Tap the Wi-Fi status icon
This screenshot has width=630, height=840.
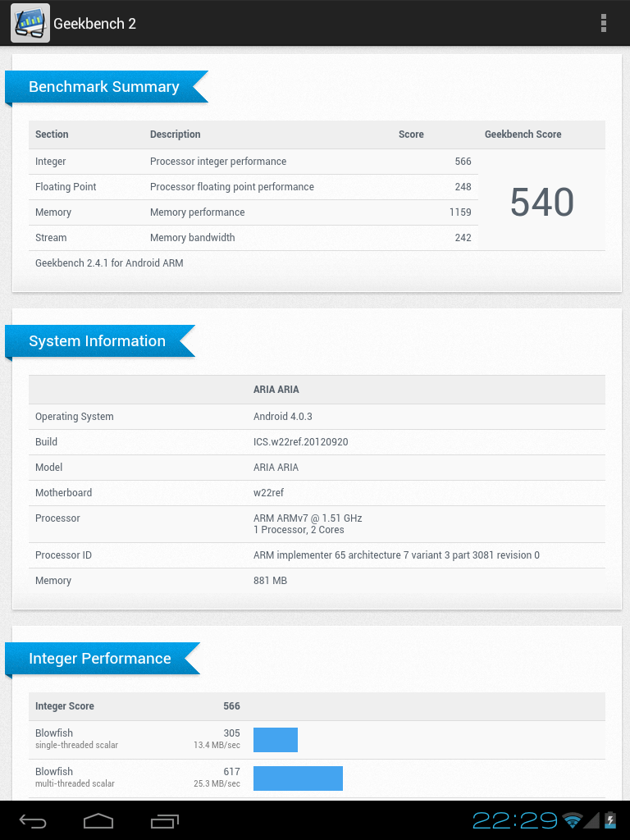573,819
